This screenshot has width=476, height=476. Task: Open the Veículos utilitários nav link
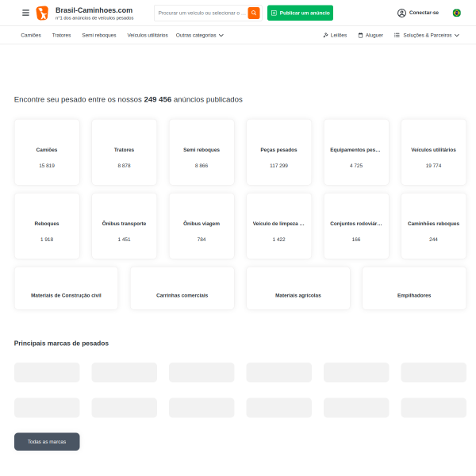point(148,35)
